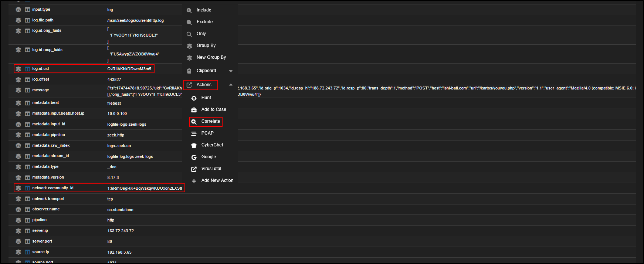Toggle the column icon for network.community_id

pyautogui.click(x=27, y=188)
